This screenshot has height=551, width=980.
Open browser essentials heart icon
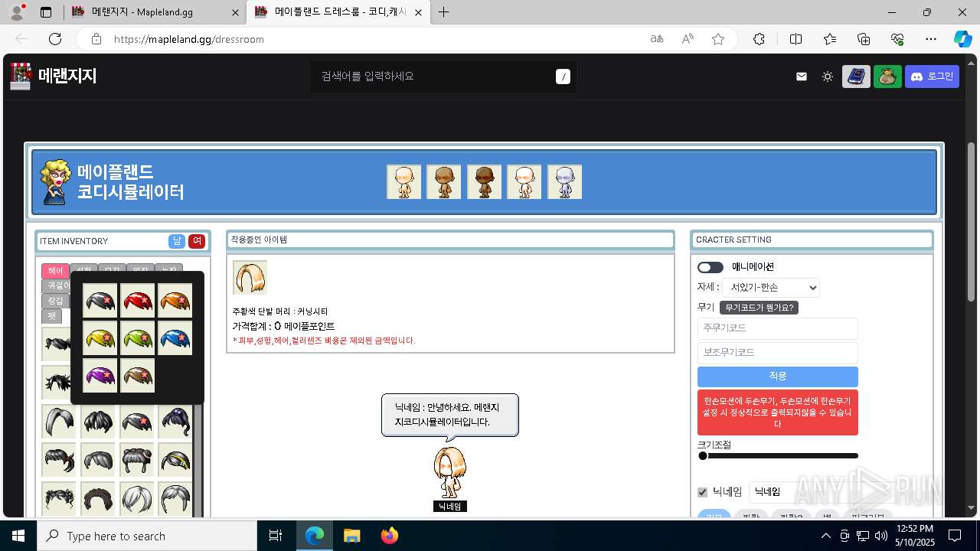(x=897, y=39)
